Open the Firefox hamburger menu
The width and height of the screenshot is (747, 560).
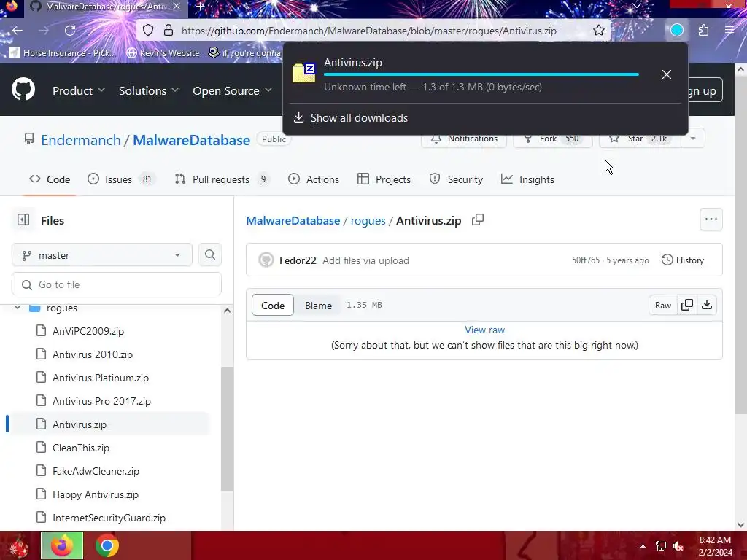point(729,31)
